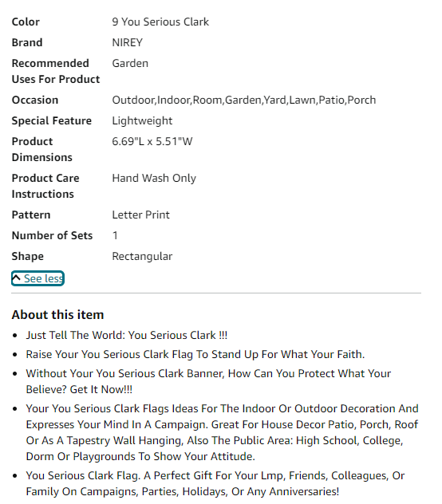Image resolution: width=442 pixels, height=504 pixels.
Task: Select the bullet about Indoor Or Outdoor Decoration
Action: coord(222,432)
